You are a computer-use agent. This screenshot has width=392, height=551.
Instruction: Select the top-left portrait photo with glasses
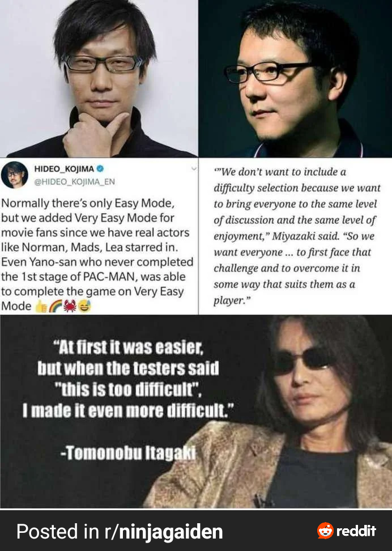(99, 78)
